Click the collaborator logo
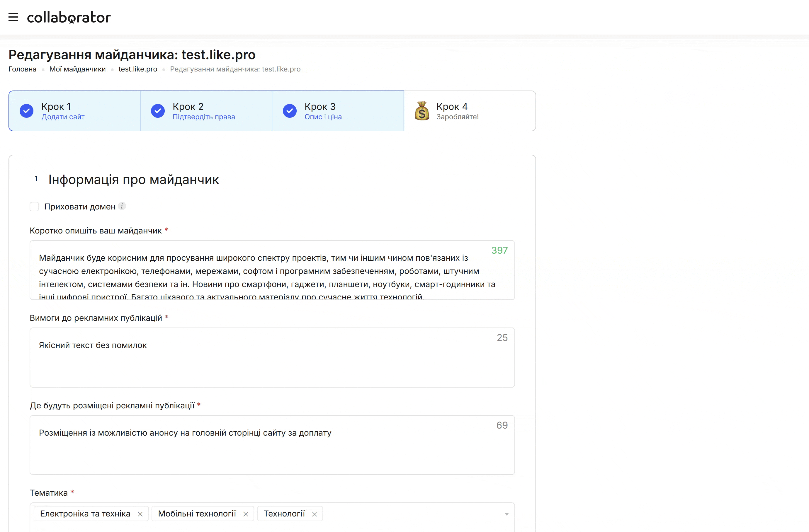809x532 pixels. (x=69, y=17)
